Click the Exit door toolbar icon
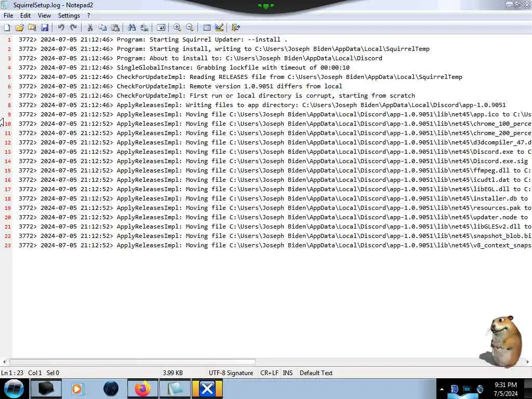532x399 pixels. [235, 28]
